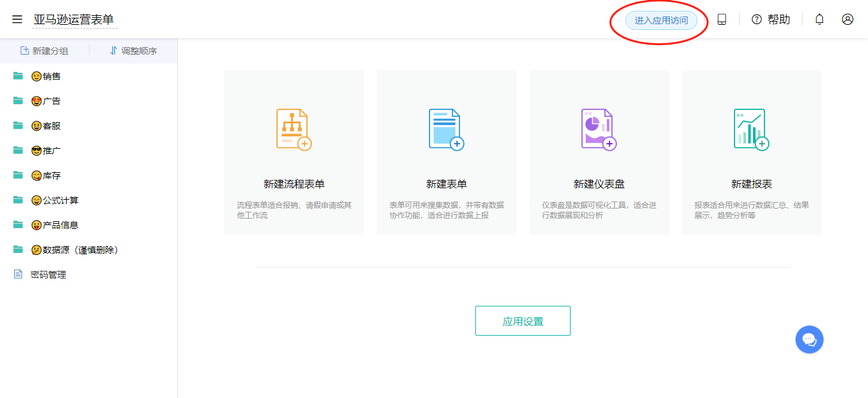
Task: Click the mobile preview phone icon
Action: pos(722,20)
